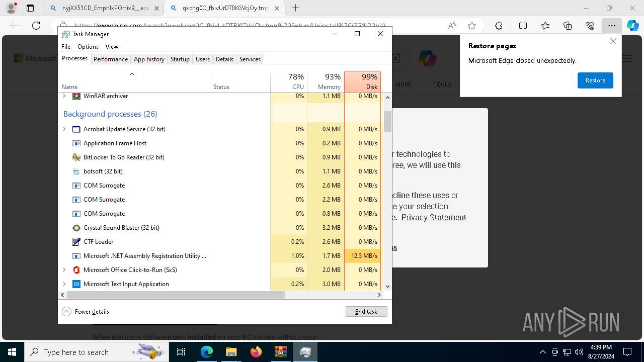Click the Application Frame Host icon
644x362 pixels.
76,143
